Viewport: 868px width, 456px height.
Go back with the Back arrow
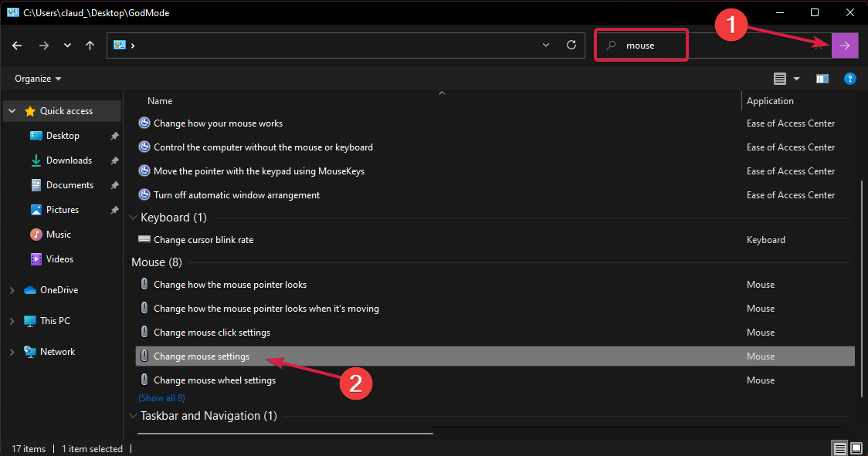point(17,46)
